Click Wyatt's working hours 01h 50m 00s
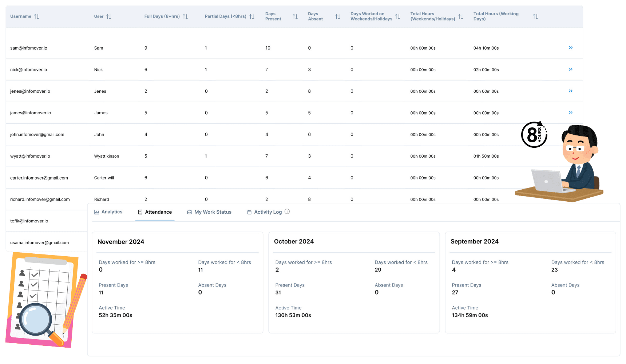Viewport: 626px width, 364px height. [486, 156]
